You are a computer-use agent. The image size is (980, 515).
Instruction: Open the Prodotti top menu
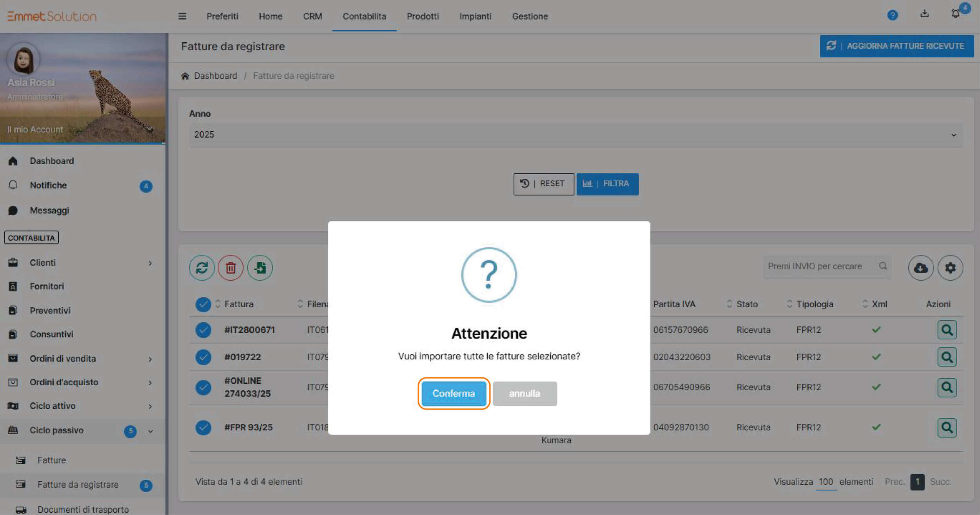[423, 16]
